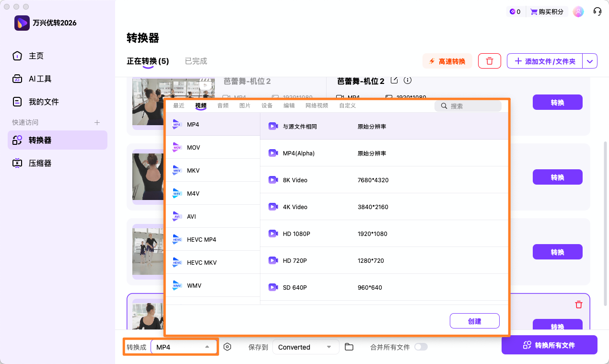Add item to 快速访问 with the plus icon
Screen dimensions: 609x364
(96, 122)
